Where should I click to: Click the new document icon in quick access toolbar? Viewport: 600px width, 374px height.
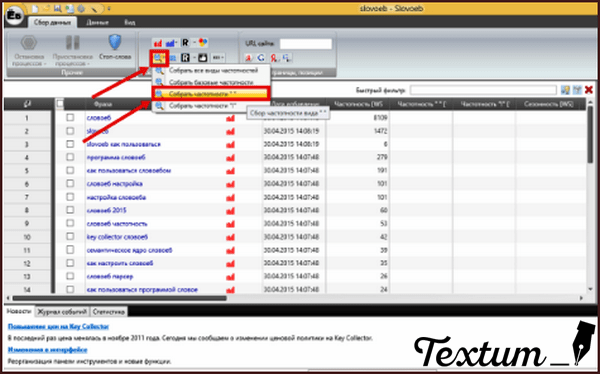[x=35, y=8]
